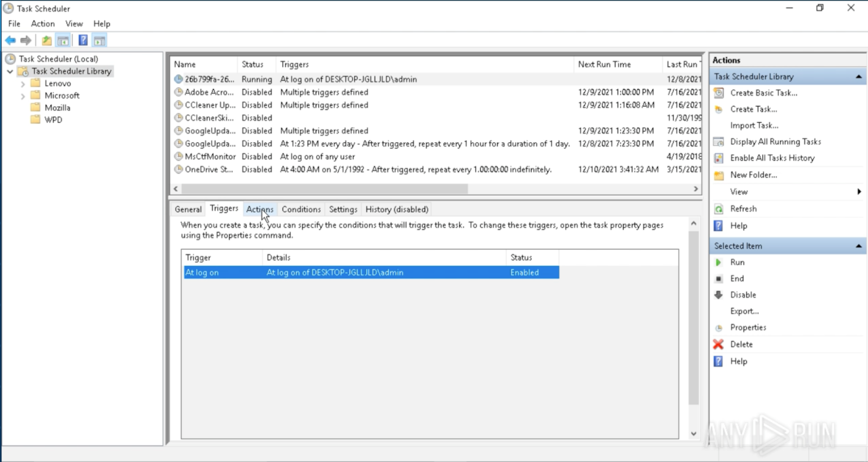Switch to the Conditions tab

click(301, 209)
